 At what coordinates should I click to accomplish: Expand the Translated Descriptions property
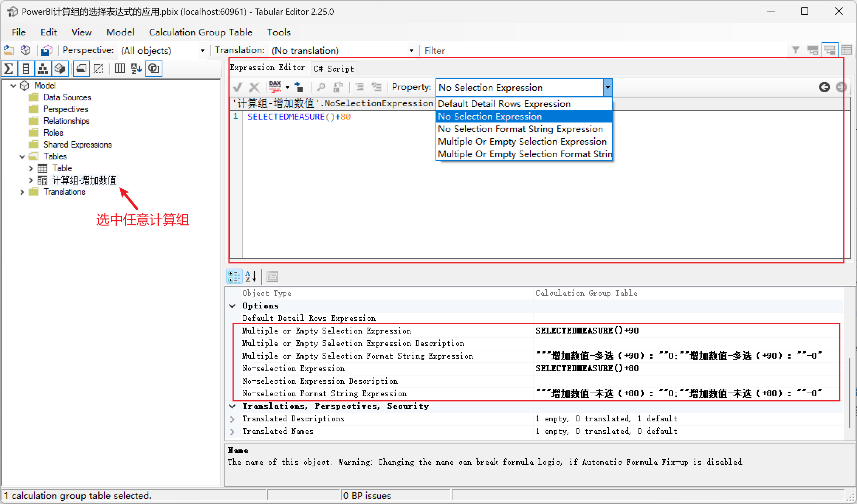233,419
